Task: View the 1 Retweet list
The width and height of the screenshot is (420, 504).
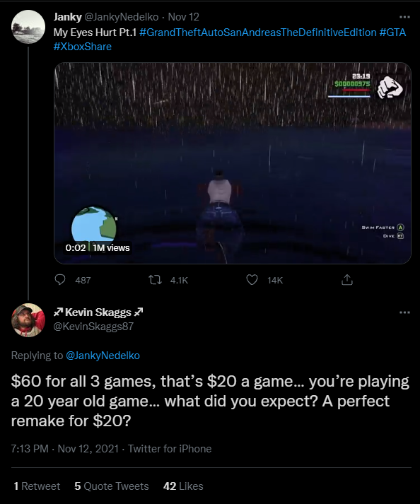Action: [x=37, y=486]
